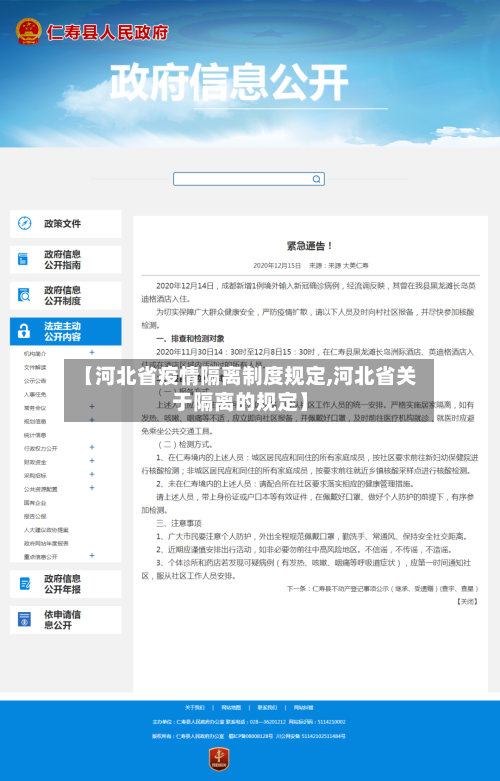The height and width of the screenshot is (781, 500).
Task: Expand the 财政资金 submenu plus sign
Action: click(x=92, y=461)
